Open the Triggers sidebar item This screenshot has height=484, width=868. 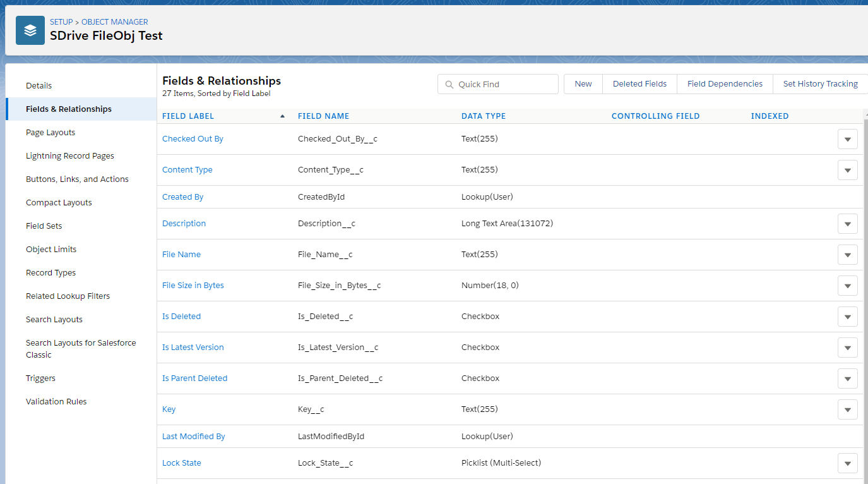coord(40,378)
